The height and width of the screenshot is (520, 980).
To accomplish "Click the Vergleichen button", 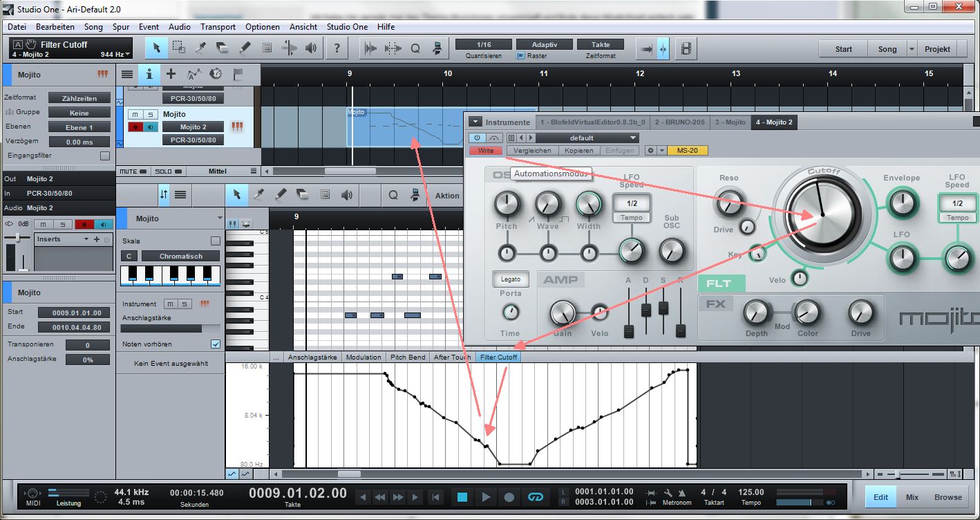I will pyautogui.click(x=532, y=150).
